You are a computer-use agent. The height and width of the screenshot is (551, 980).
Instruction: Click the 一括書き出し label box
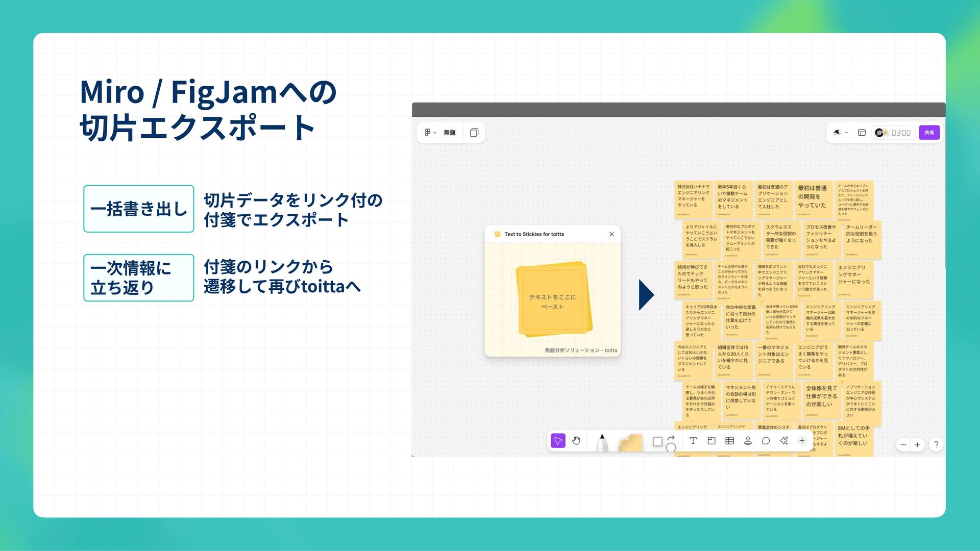tap(139, 209)
